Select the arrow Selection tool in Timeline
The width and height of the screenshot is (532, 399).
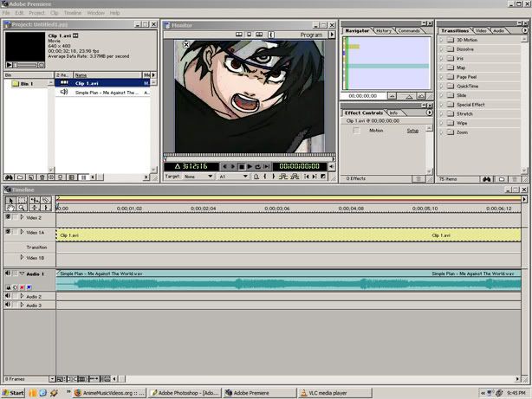click(10, 200)
